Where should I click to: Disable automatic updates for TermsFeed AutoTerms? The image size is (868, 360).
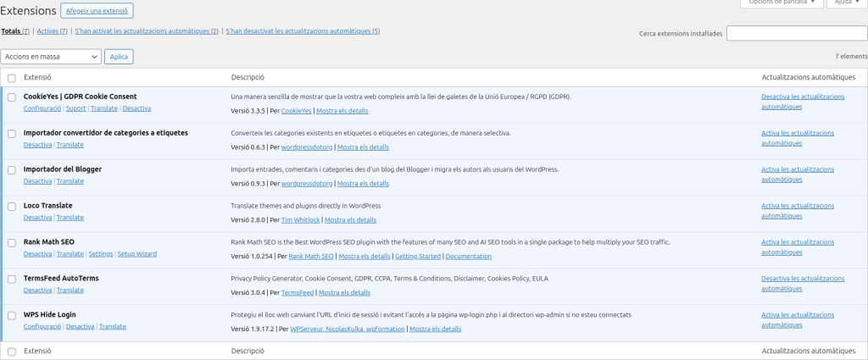(803, 283)
